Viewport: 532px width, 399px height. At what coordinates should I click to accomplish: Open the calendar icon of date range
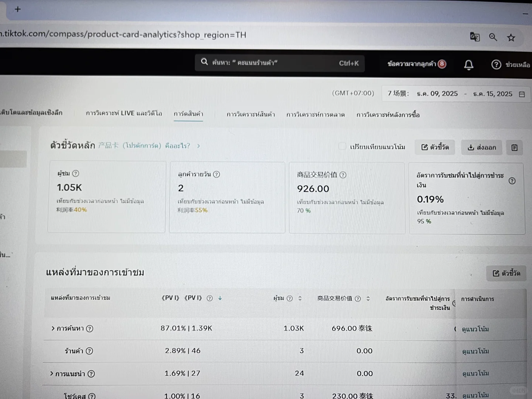point(522,94)
